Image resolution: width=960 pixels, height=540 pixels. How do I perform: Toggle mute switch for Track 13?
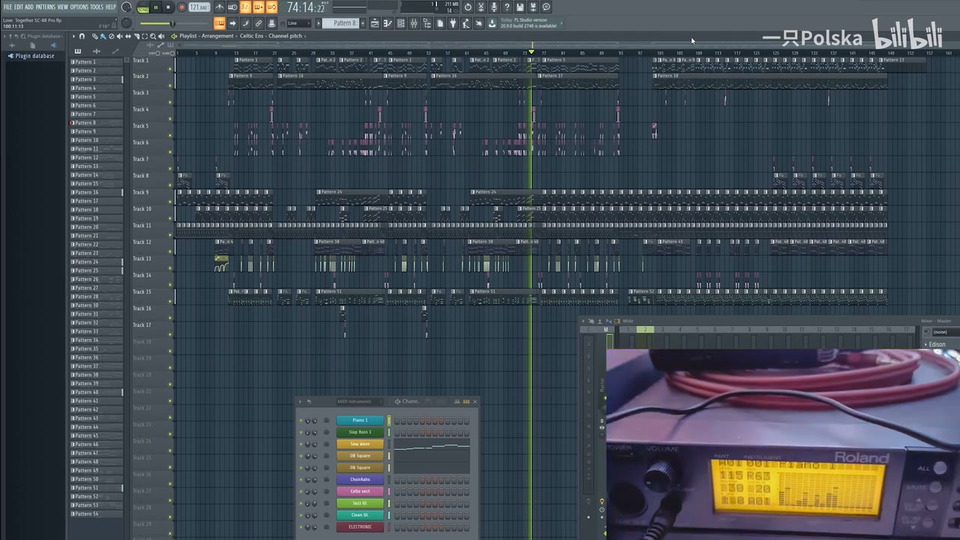tap(170, 268)
